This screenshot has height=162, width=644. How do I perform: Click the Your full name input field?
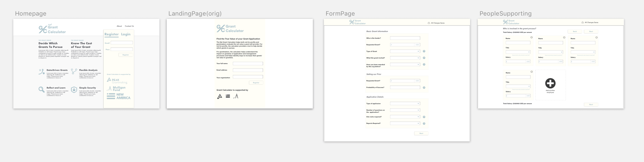(x=248, y=63)
